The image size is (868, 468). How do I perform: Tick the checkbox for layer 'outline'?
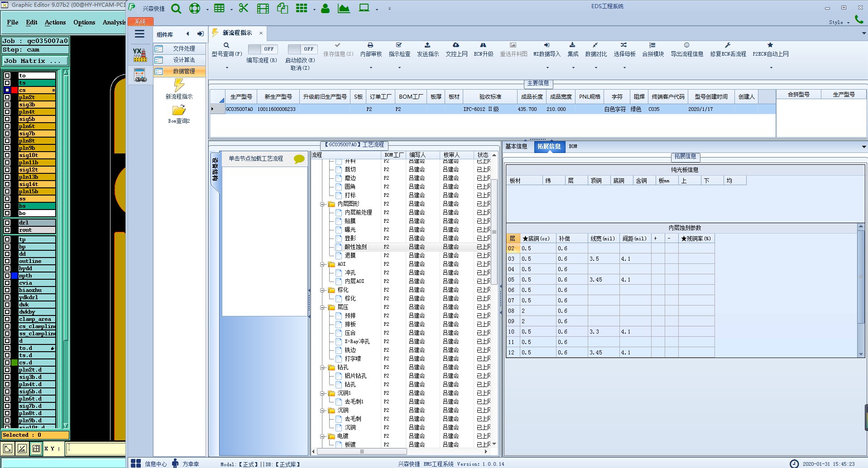click(x=7, y=261)
